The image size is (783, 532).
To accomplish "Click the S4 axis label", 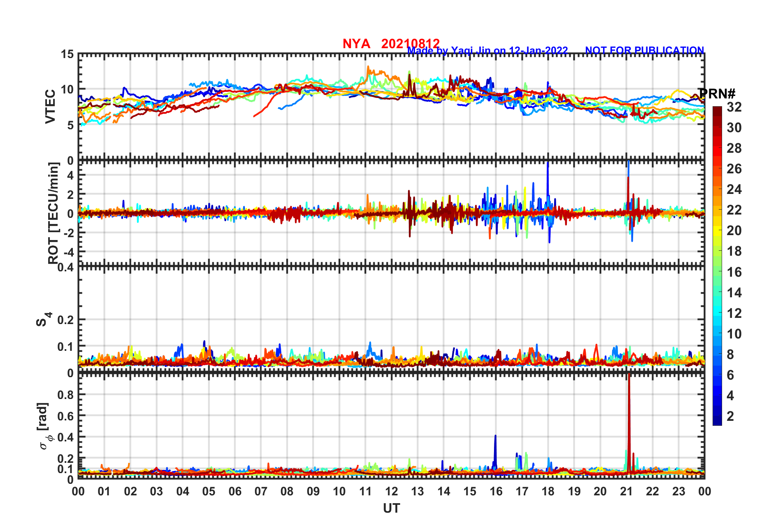I will coord(44,319).
